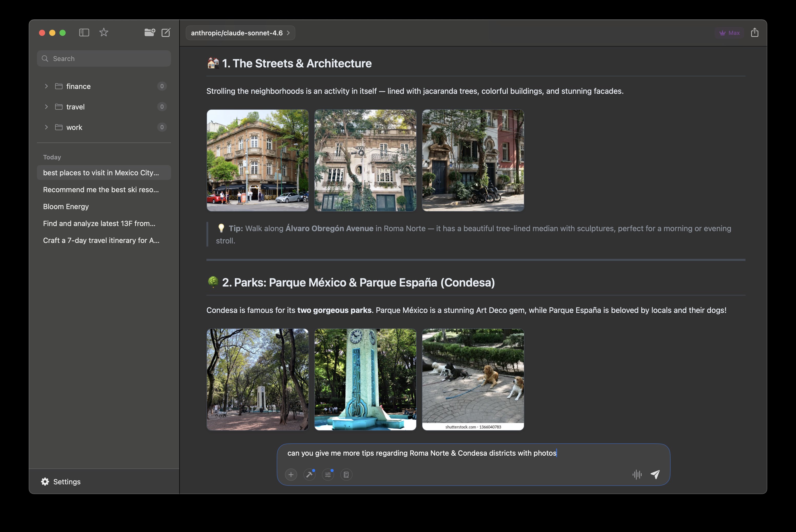Viewport: 796px width, 532px height.
Task: Open the Parque México clock tower photo
Action: (365, 379)
